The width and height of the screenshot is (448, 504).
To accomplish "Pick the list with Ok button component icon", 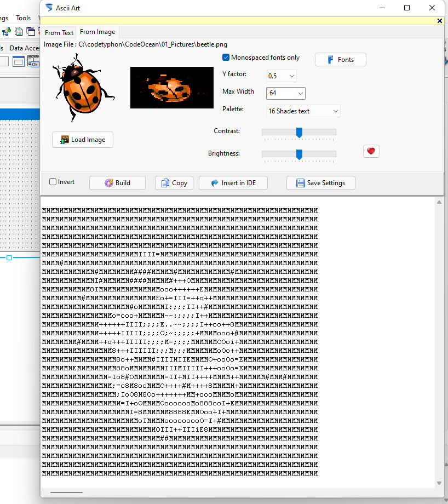I will pos(33,61).
